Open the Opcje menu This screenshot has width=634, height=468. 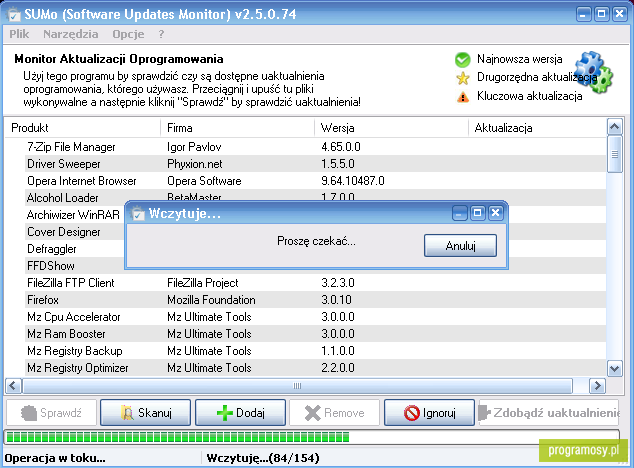point(128,34)
